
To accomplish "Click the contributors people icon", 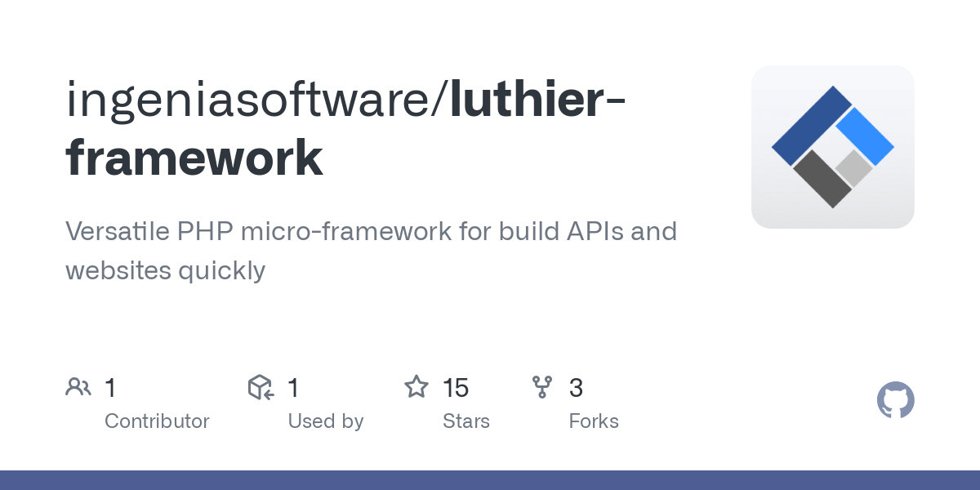I will click(78, 387).
